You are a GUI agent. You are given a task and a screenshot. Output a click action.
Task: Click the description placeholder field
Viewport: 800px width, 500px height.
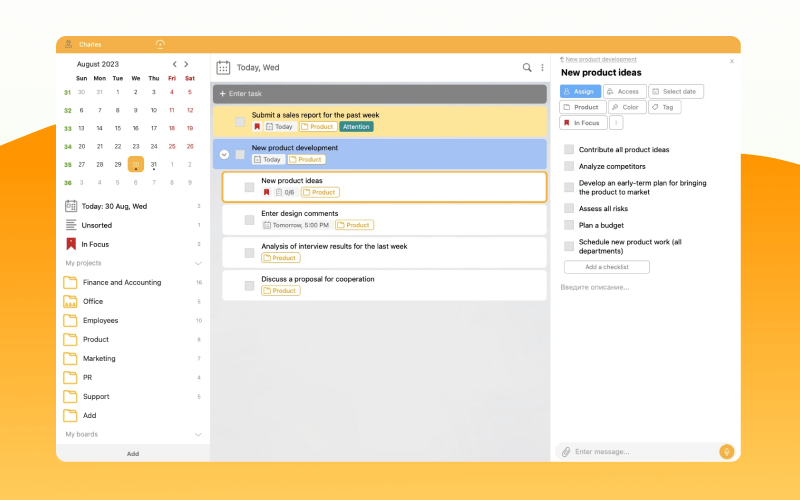[x=595, y=287]
